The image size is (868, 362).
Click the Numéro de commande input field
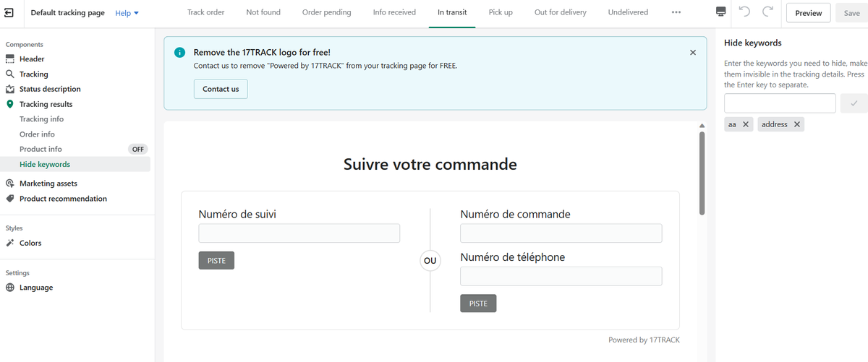pos(561,233)
